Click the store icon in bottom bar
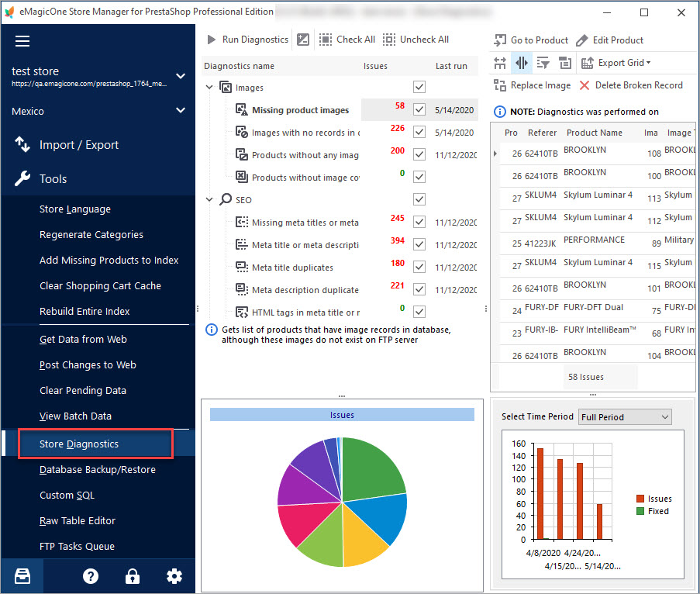 22,576
